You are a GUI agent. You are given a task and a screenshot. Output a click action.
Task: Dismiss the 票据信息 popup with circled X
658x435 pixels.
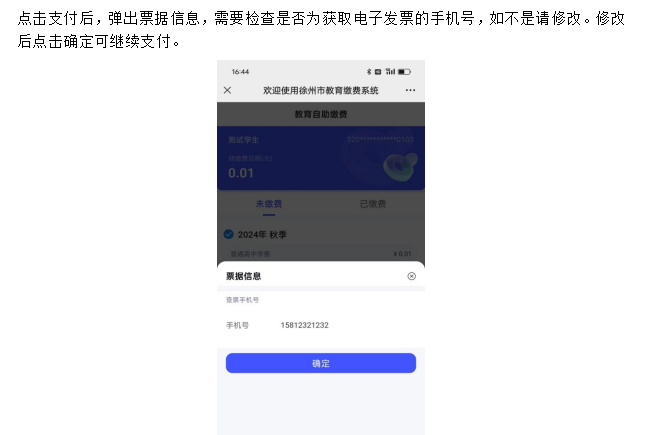(412, 276)
